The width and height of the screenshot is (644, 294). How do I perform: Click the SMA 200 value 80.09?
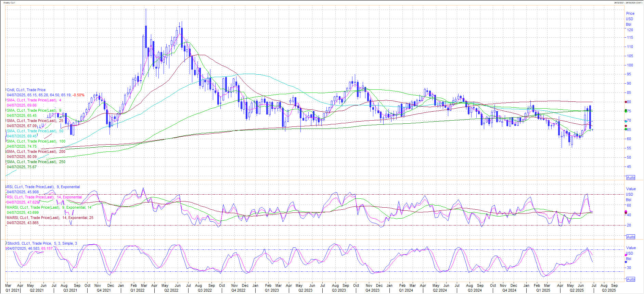pyautogui.click(x=32, y=157)
